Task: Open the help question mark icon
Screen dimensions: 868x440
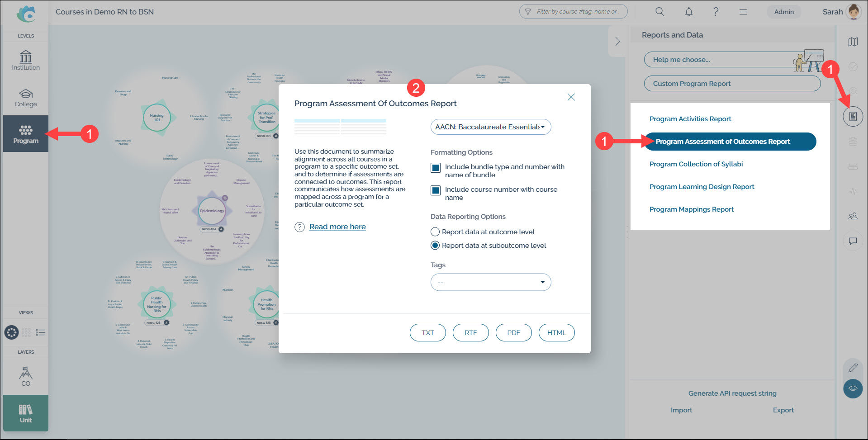Action: [x=716, y=12]
